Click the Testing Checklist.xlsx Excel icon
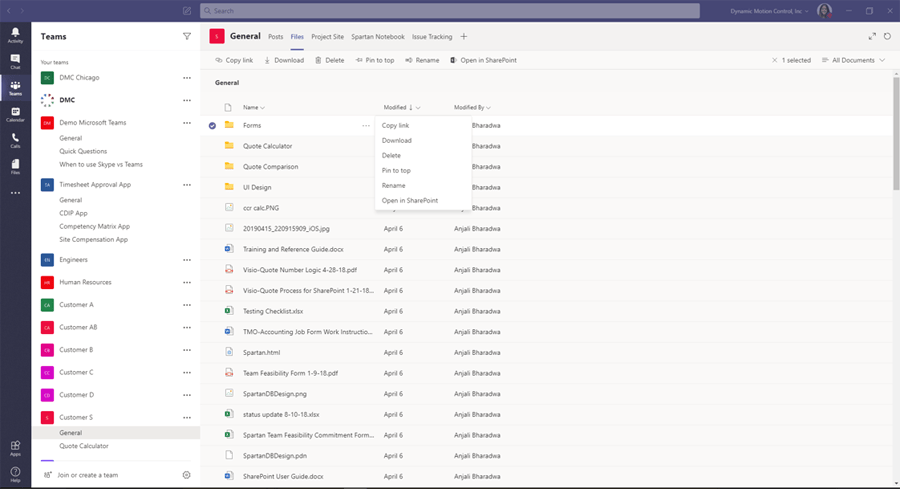Screen dimensions: 900x489 [228, 311]
